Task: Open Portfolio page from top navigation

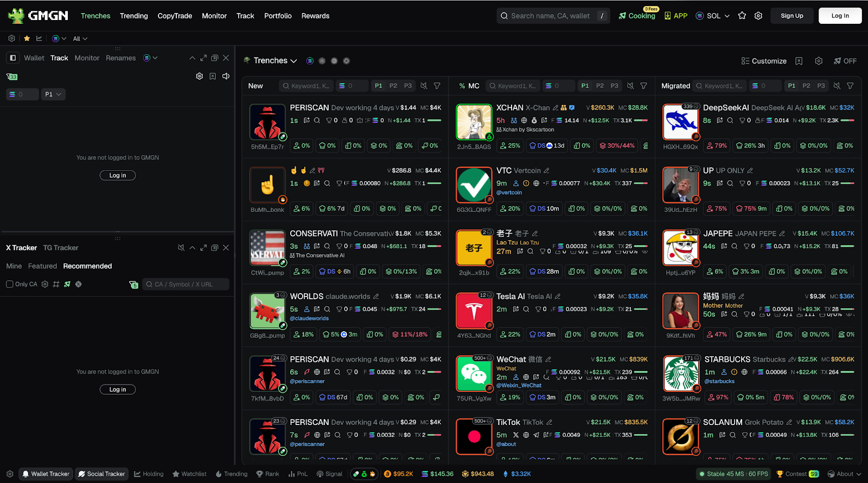Action: pyautogui.click(x=278, y=16)
